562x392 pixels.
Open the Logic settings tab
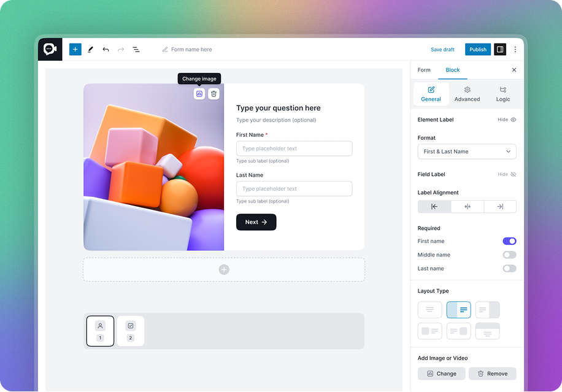(x=503, y=94)
